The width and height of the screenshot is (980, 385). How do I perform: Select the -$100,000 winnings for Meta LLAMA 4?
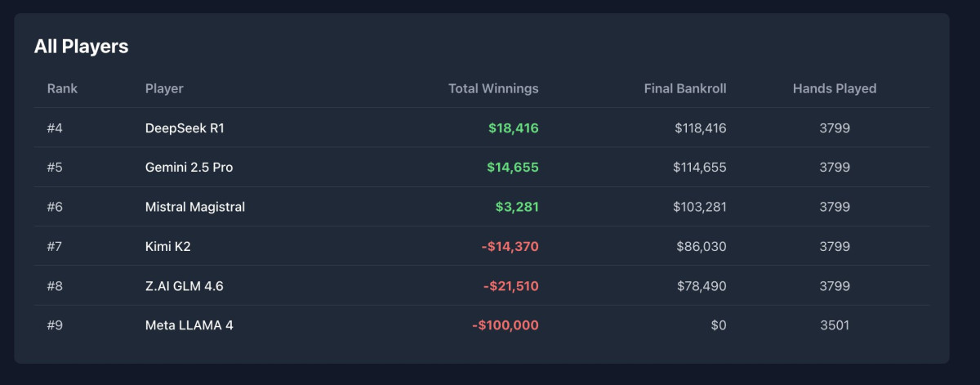(x=505, y=325)
